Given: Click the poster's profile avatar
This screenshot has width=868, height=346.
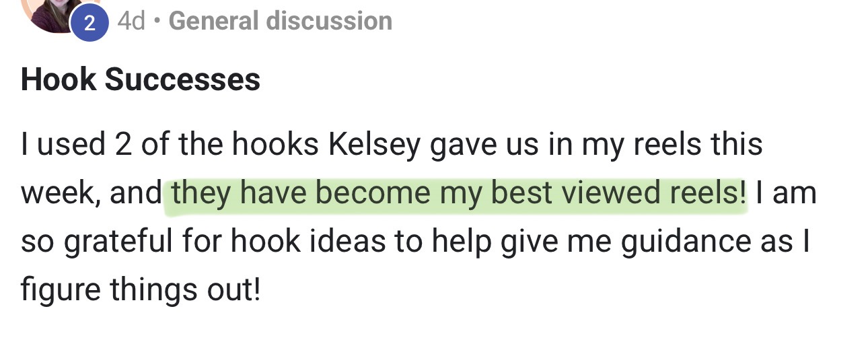Looking at the screenshot, I should (x=52, y=12).
